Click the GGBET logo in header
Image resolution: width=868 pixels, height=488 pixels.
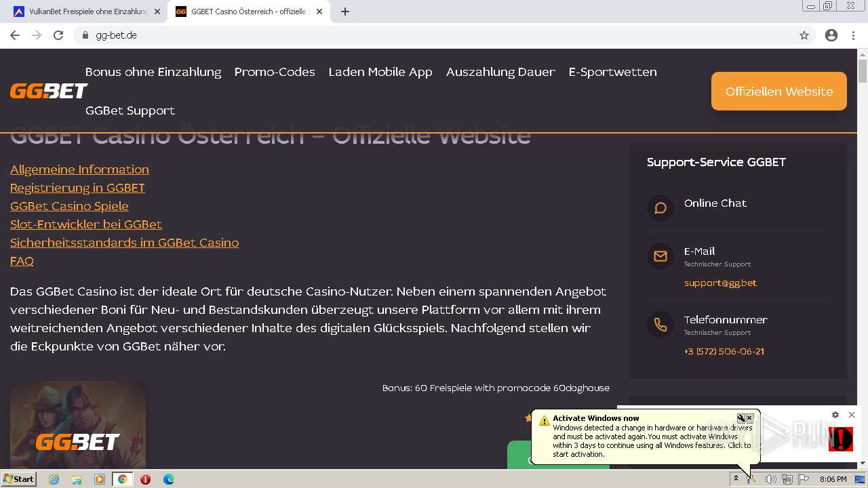tap(49, 91)
